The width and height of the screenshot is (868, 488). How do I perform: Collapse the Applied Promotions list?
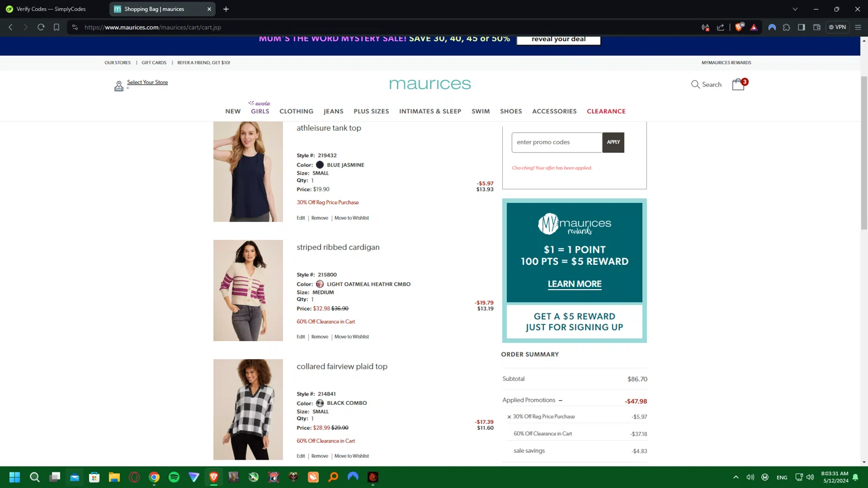tap(560, 400)
